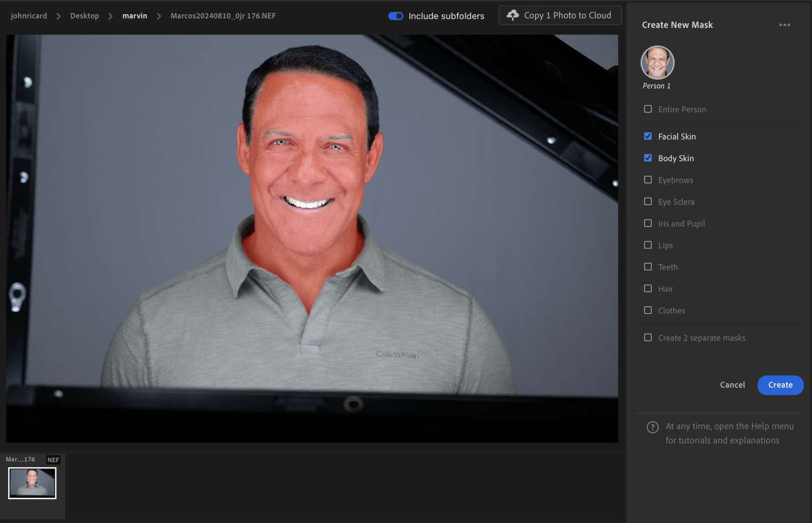Check the Entire Person checkbox
This screenshot has height=523, width=812.
point(647,109)
